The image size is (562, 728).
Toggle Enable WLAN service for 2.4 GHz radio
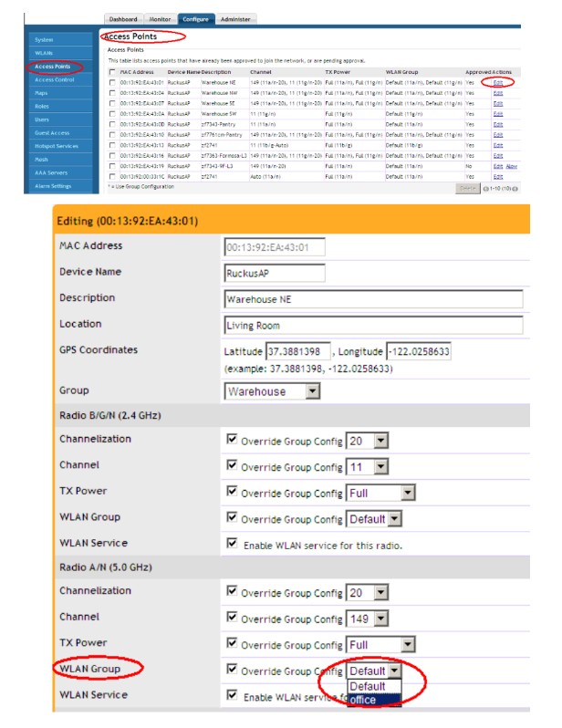click(x=232, y=543)
